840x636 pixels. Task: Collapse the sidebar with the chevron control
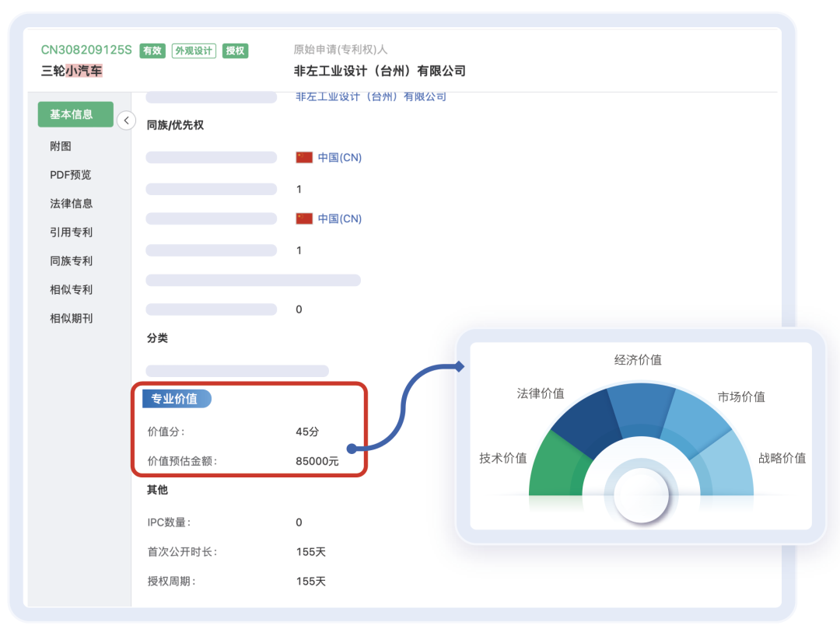tap(126, 121)
